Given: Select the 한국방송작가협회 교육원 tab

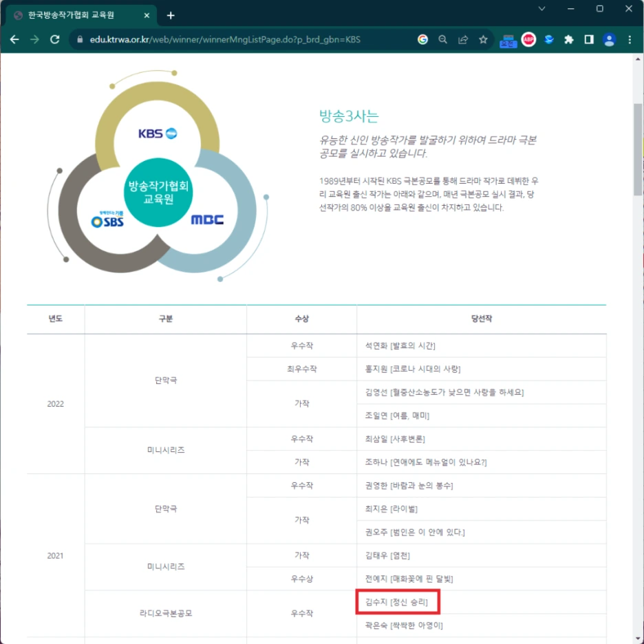Looking at the screenshot, I should tap(81, 15).
